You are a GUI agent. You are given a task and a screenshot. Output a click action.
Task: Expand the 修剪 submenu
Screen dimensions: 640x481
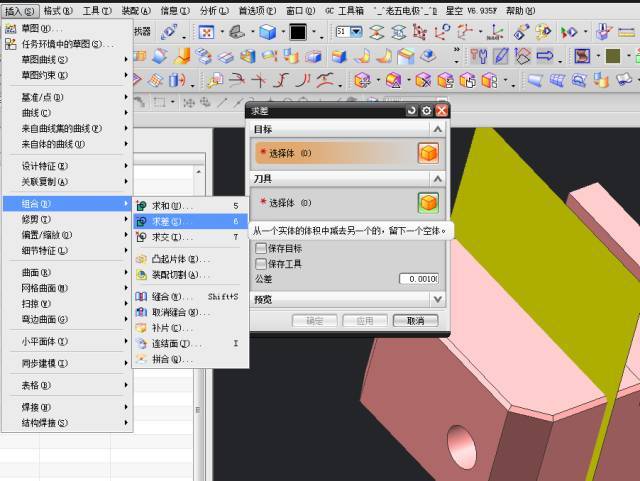tap(67, 219)
